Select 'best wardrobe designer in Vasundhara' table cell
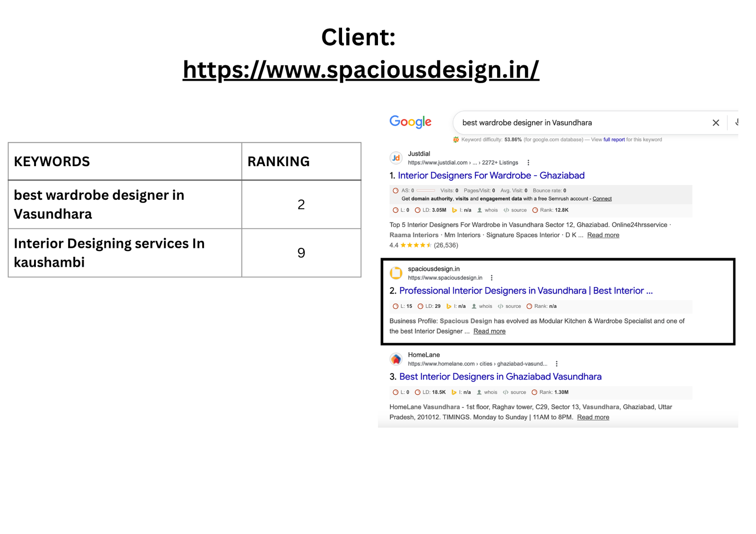This screenshot has height=534, width=756. (x=125, y=204)
